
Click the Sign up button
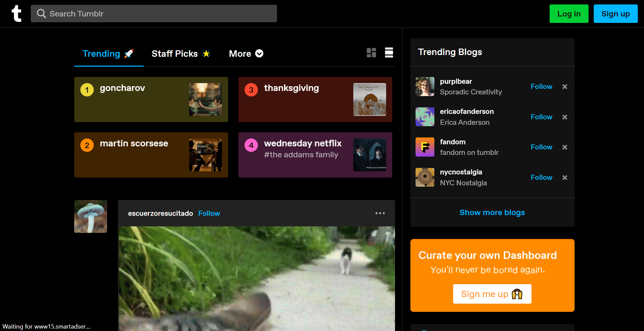[x=616, y=14]
